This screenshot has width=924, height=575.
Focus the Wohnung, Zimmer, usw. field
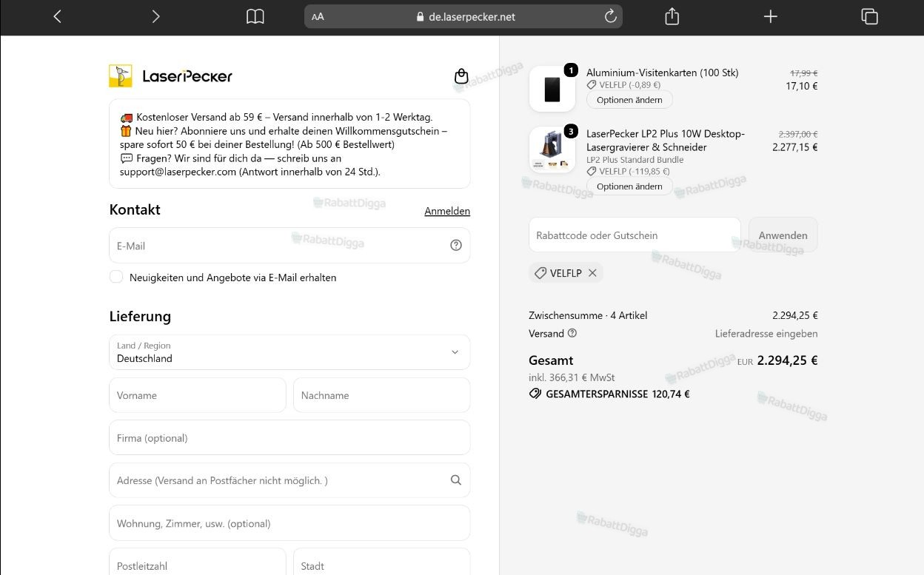[289, 523]
